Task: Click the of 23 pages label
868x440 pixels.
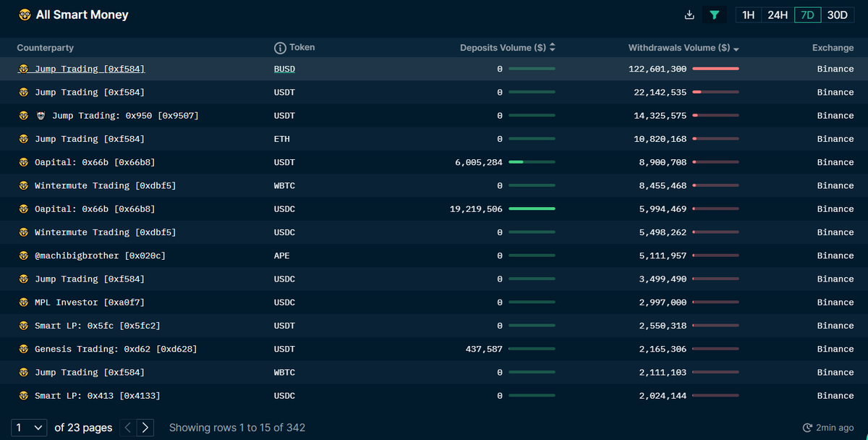Action: pos(83,428)
